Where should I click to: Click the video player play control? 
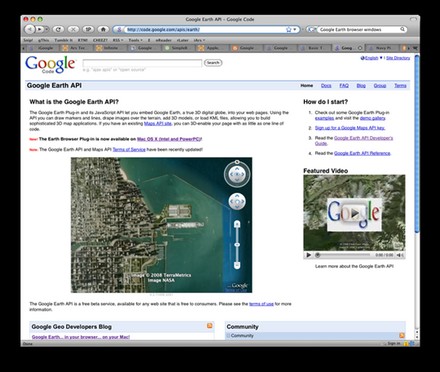click(x=309, y=255)
